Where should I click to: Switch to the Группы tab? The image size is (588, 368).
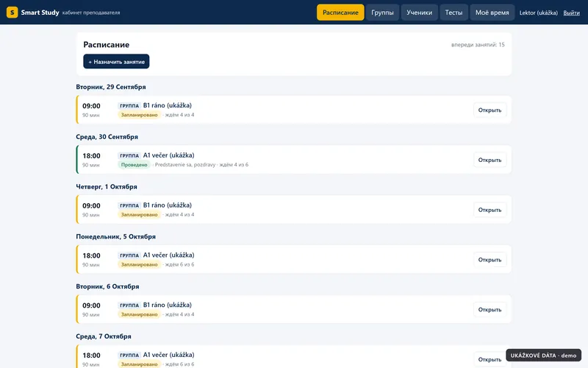[382, 13]
